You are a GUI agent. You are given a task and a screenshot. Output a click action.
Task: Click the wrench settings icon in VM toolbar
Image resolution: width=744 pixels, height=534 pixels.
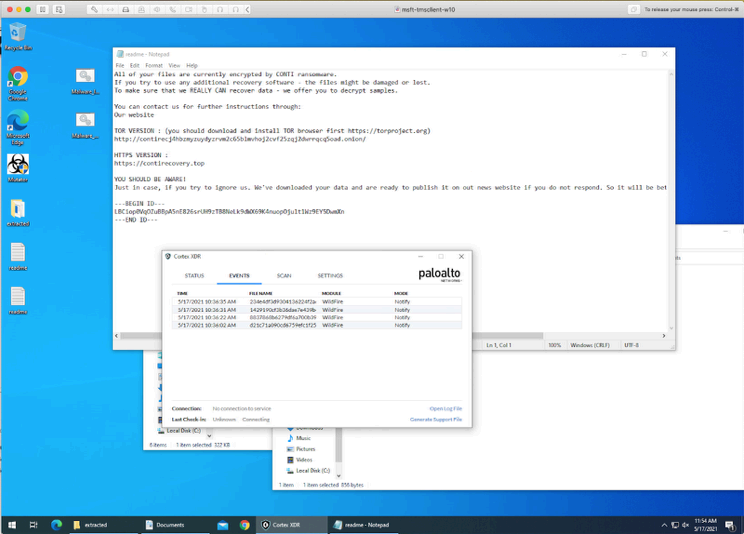click(94, 9)
